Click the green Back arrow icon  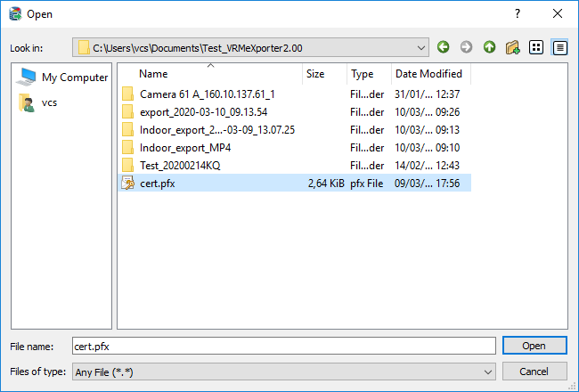click(x=443, y=47)
